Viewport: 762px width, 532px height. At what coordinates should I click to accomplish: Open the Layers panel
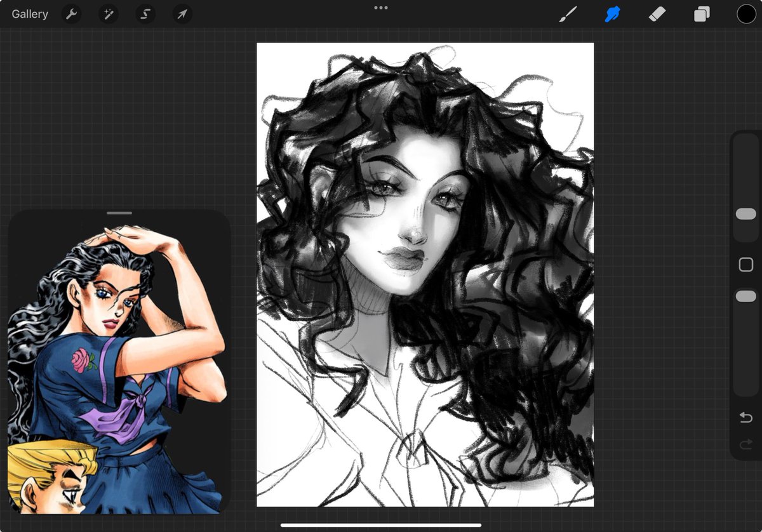pos(701,13)
